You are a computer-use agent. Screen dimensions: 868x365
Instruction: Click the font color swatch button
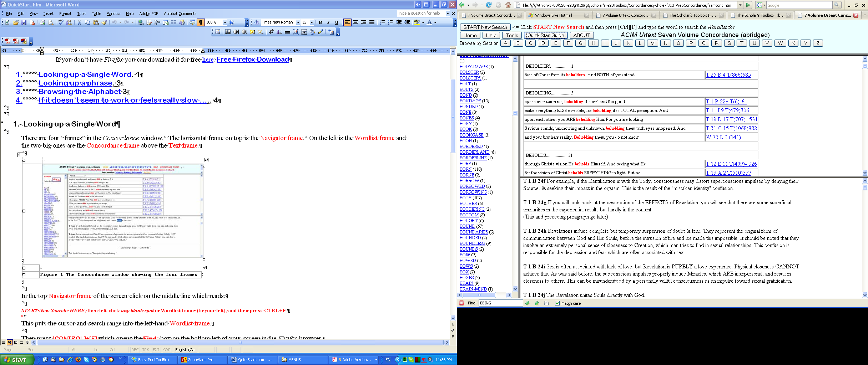click(x=429, y=22)
